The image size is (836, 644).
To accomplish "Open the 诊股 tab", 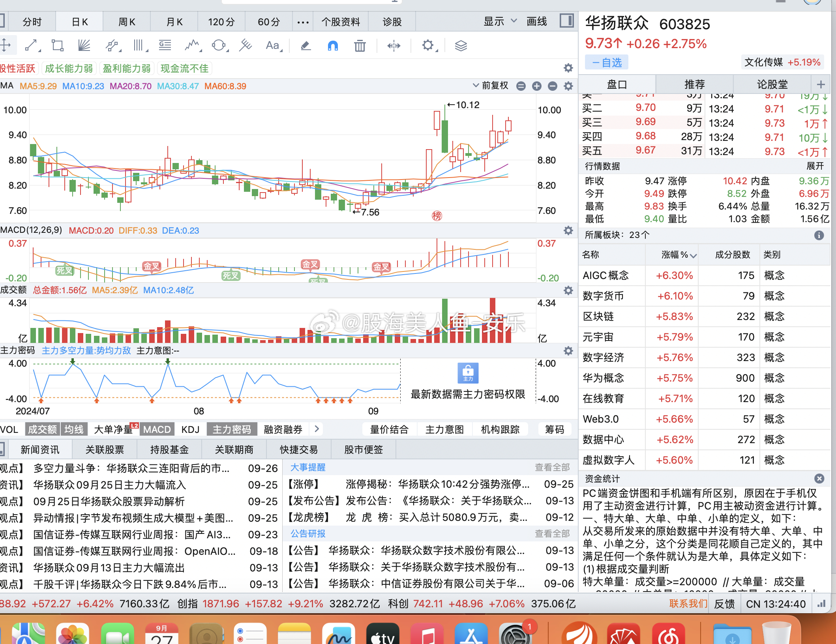I will pyautogui.click(x=392, y=22).
